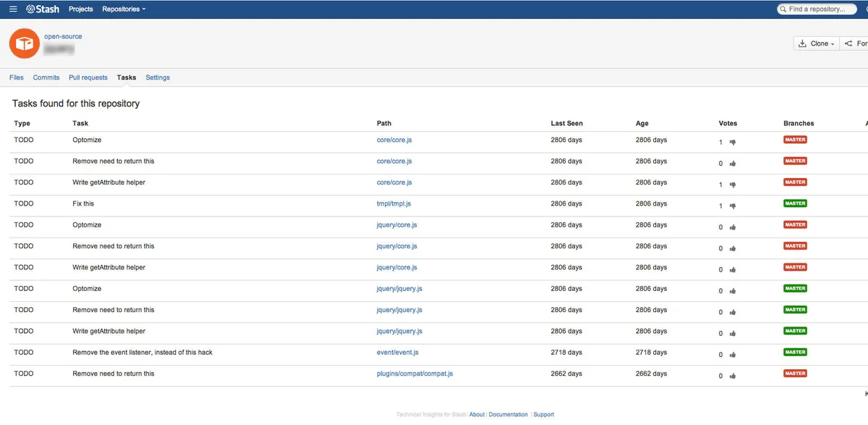Switch to the Commits tab
868x425 pixels.
coord(46,77)
